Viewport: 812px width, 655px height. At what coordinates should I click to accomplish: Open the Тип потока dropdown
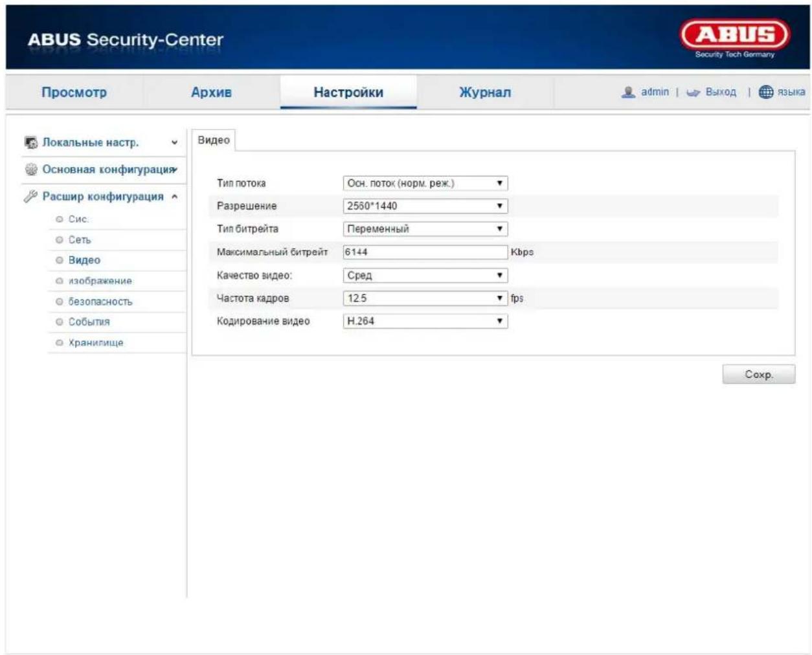coord(425,183)
